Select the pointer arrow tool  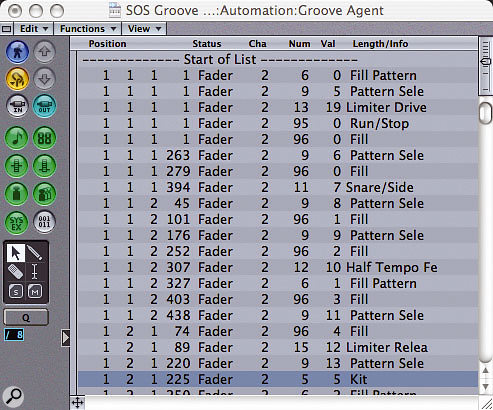[x=15, y=253]
